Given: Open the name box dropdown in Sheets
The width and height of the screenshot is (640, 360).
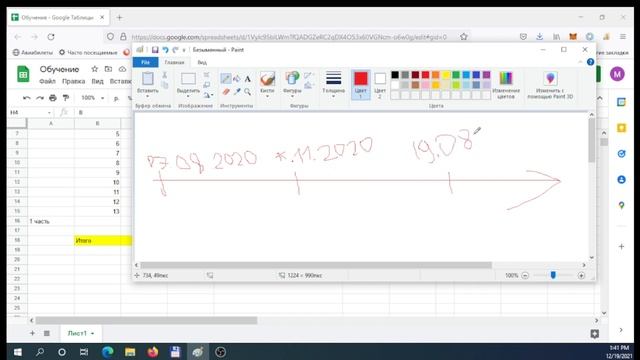Looking at the screenshot, I should coord(49,113).
